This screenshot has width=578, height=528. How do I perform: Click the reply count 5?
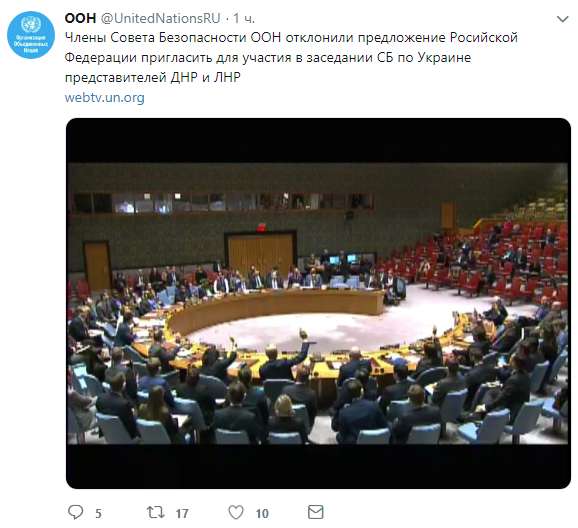[x=98, y=513]
